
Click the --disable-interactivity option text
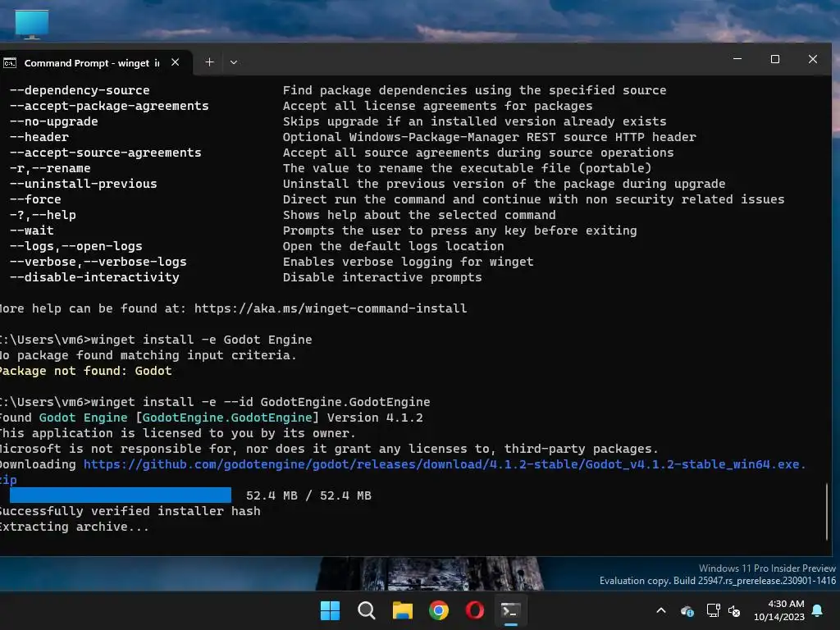coord(94,277)
